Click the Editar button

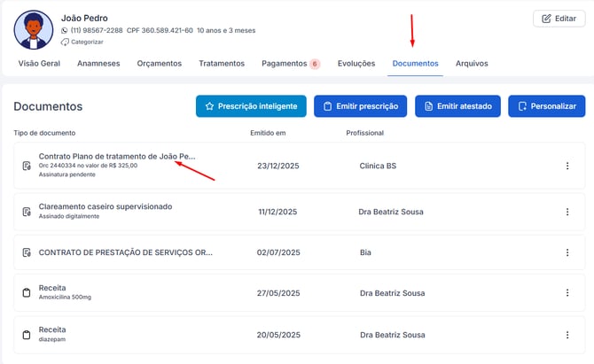click(559, 19)
